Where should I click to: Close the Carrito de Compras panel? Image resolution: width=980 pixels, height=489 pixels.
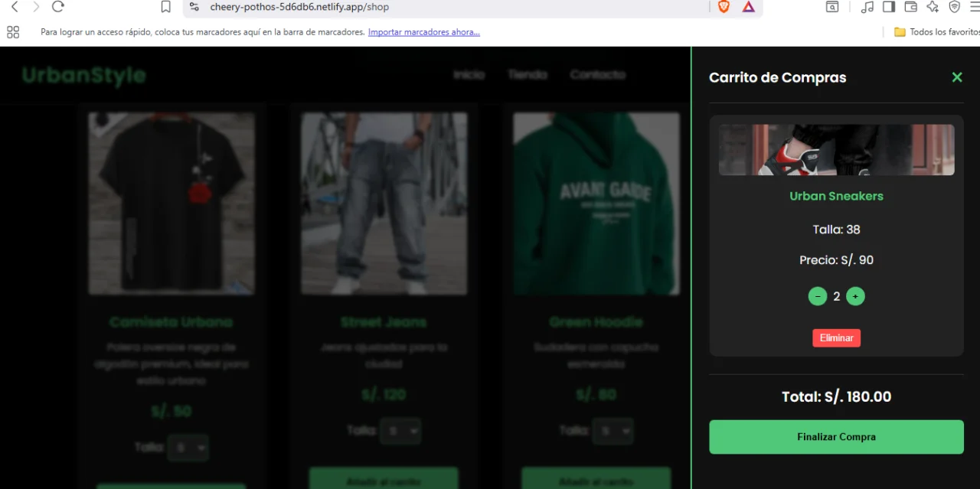tap(956, 77)
